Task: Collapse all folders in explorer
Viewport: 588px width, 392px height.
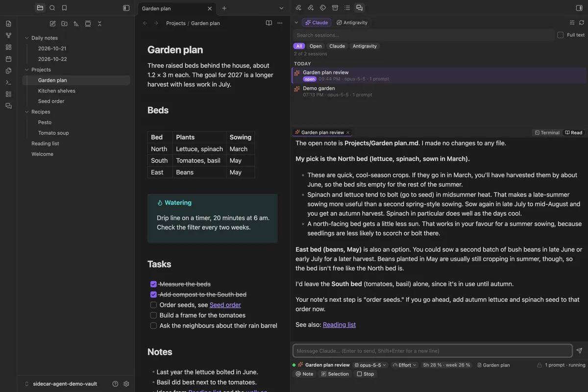Action: click(99, 24)
